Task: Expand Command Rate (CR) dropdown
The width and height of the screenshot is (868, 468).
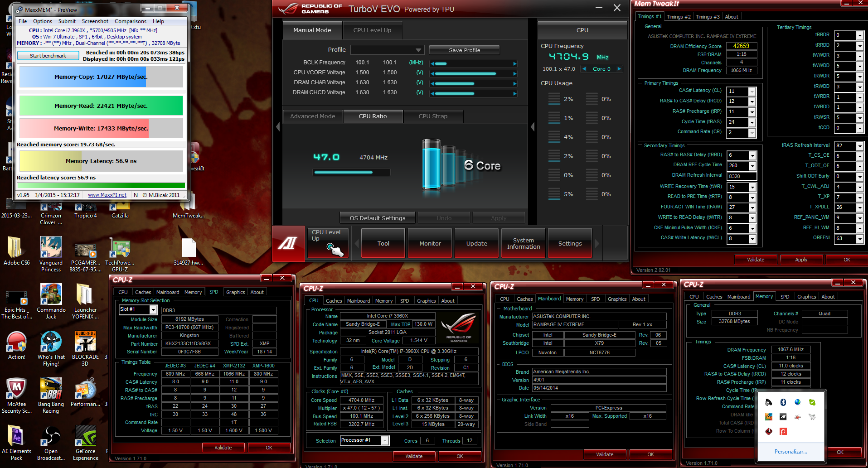Action: tap(752, 132)
